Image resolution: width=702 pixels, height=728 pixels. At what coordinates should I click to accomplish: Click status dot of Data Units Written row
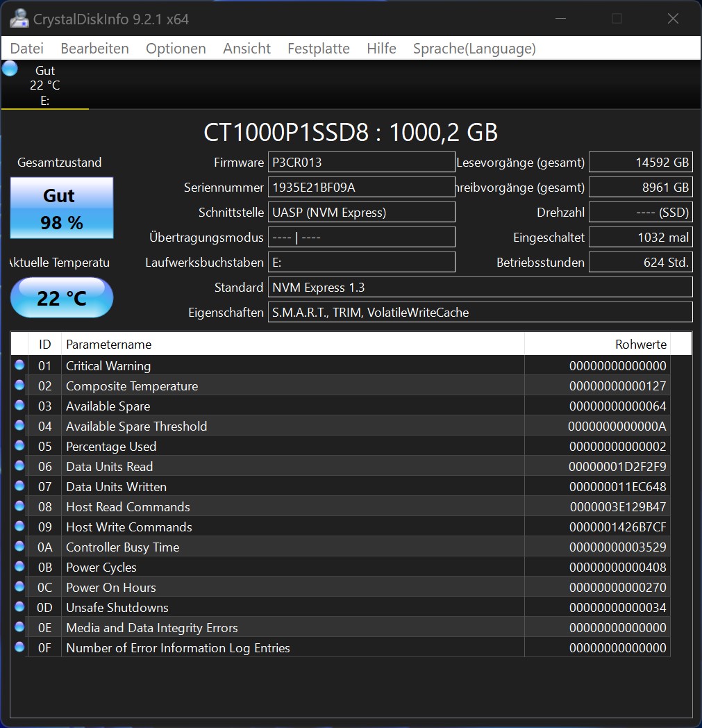(x=19, y=486)
